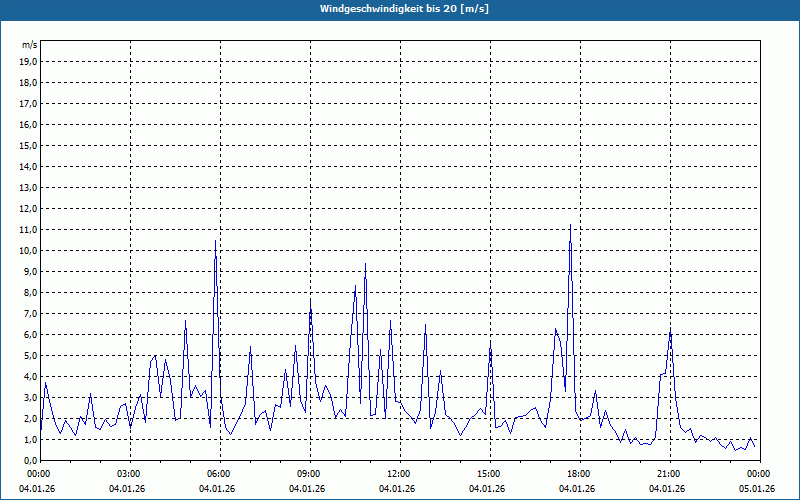Select the 0,0 y-axis label

coord(30,460)
